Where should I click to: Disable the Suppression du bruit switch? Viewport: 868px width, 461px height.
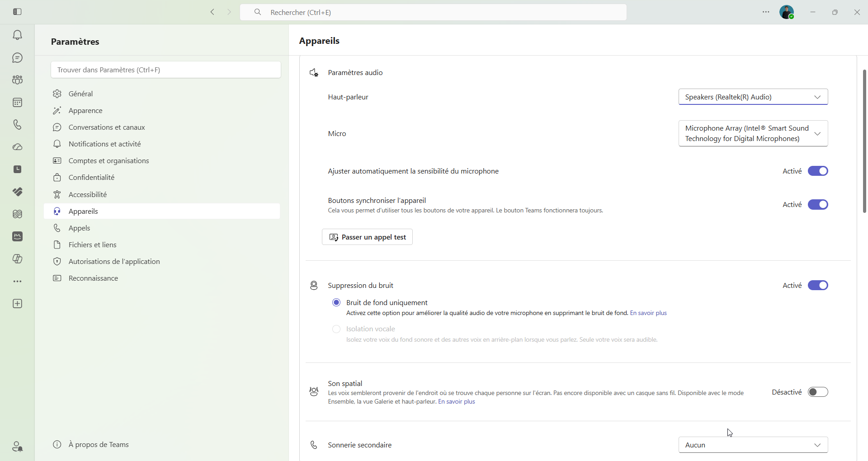coord(818,285)
